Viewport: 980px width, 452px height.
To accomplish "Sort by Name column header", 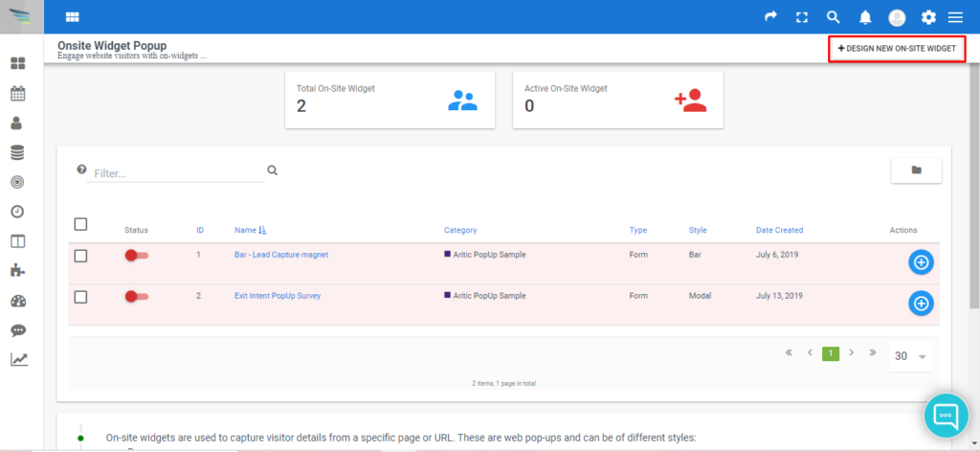I will pyautogui.click(x=251, y=230).
